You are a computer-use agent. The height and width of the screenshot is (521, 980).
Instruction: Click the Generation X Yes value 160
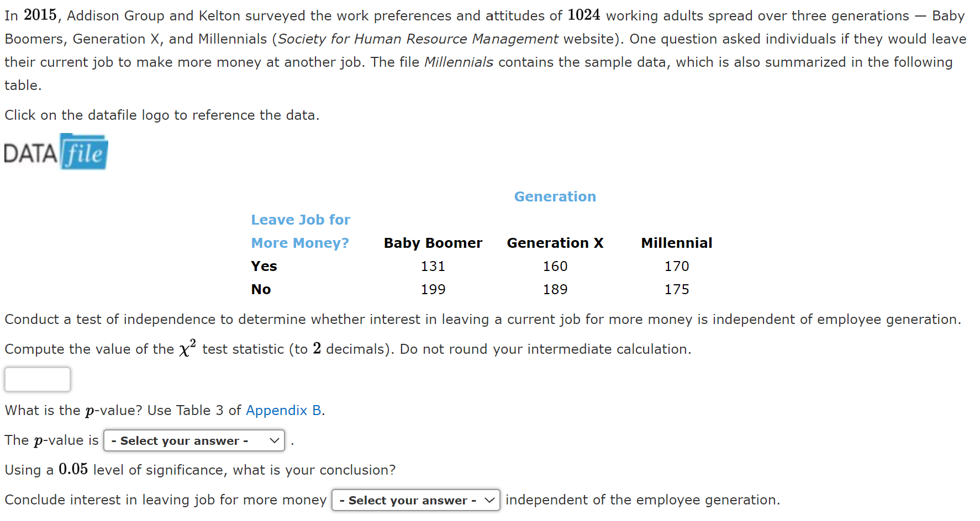tap(555, 266)
